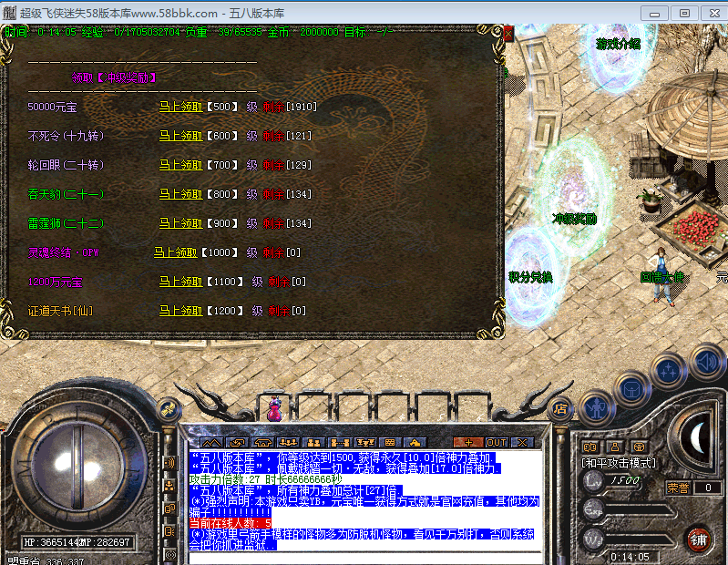Image resolution: width=728 pixels, height=565 pixels.
Task: Click the trophy ranking icon in chat toolbar
Action: pos(365,443)
